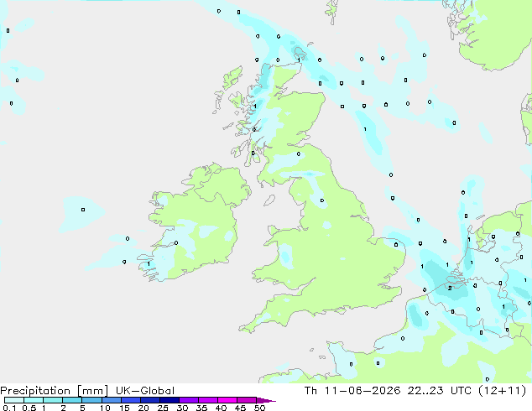Click the '0.5' legend value label
The height and width of the screenshot is (411, 532).
pyautogui.click(x=29, y=408)
